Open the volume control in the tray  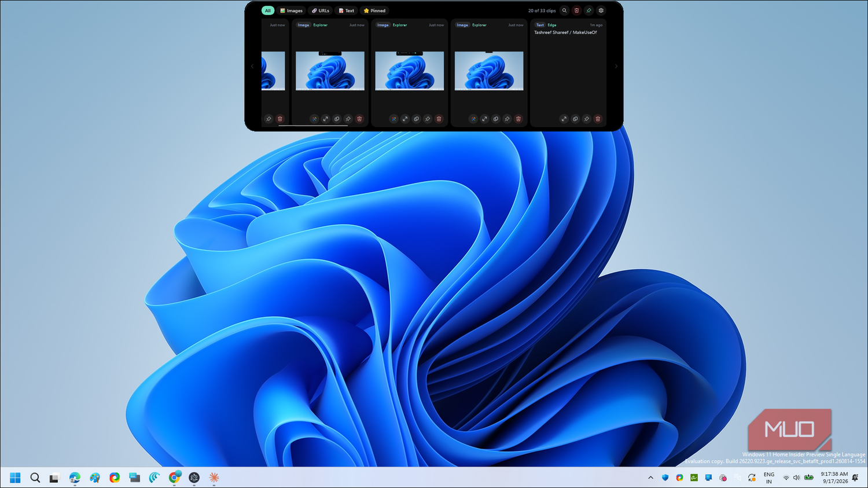click(x=796, y=478)
